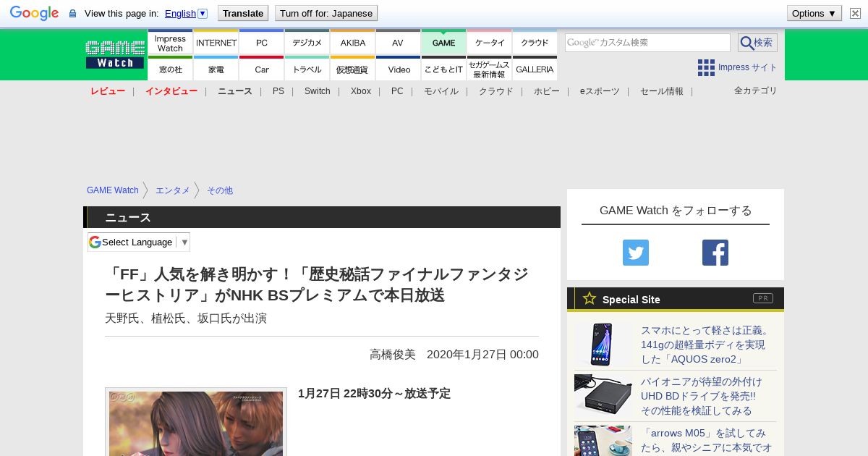Click the article headline about FF
The image size is (868, 456).
pos(317,284)
